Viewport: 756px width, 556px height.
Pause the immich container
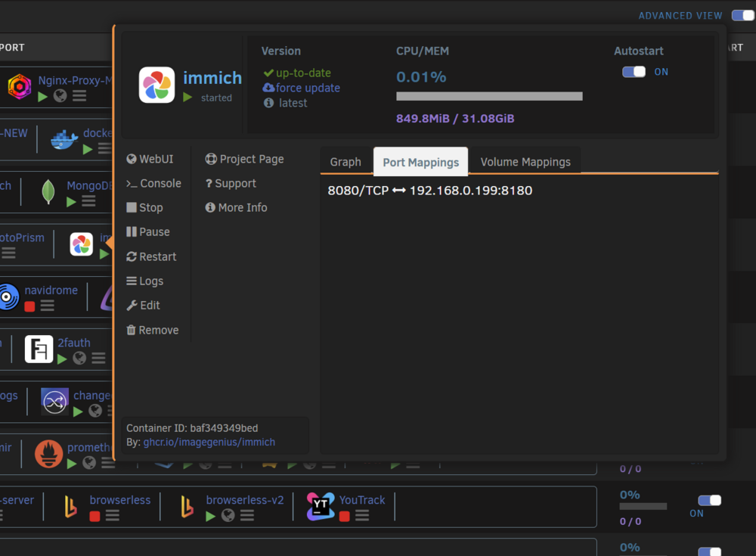[x=148, y=232]
